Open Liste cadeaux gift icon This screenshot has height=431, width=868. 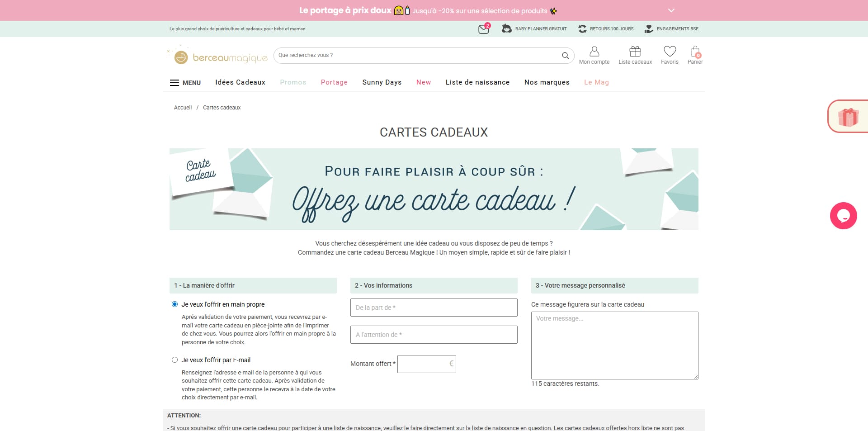click(635, 51)
